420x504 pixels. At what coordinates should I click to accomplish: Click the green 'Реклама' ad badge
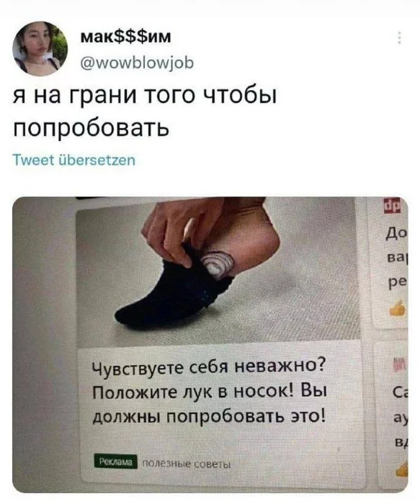point(116,462)
